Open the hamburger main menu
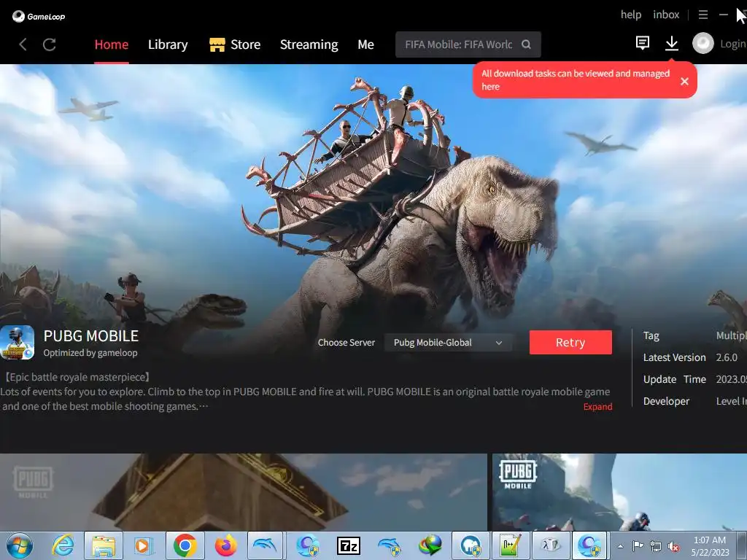The image size is (747, 560). (x=703, y=15)
